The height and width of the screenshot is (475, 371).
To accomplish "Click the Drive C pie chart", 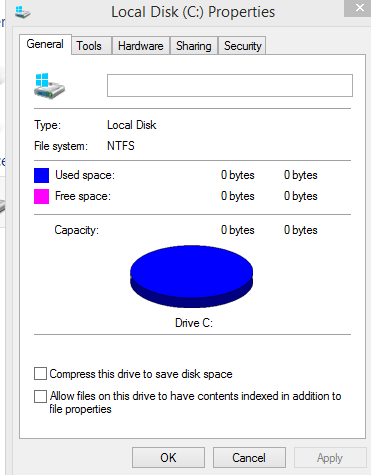I will point(191,277).
